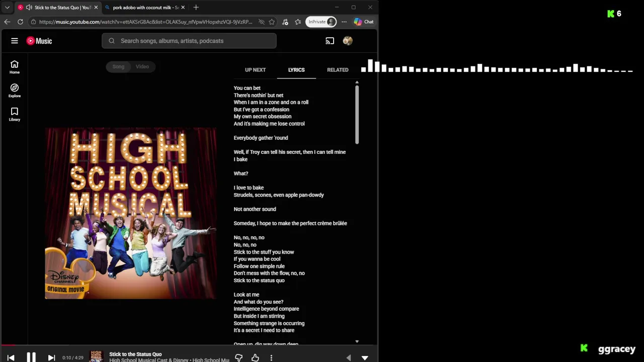This screenshot has width=644, height=362.
Task: Open the browser Favorites list icon
Action: pos(298,22)
